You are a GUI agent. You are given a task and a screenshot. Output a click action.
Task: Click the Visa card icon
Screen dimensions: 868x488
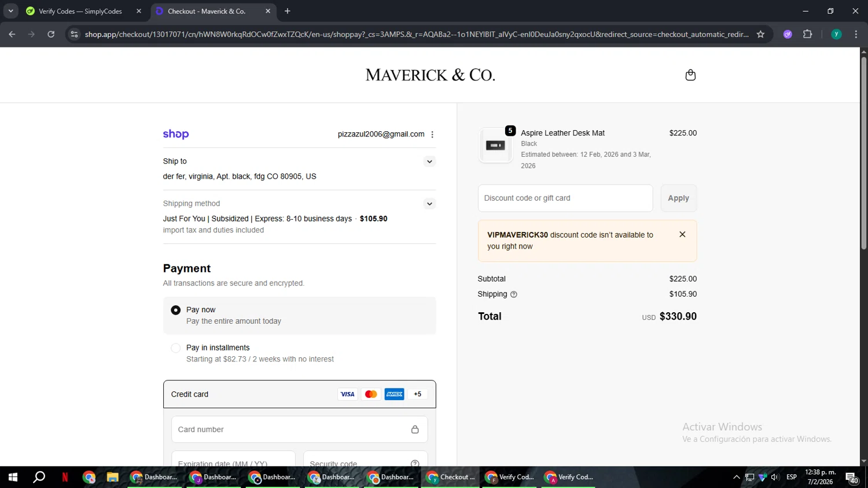347,394
